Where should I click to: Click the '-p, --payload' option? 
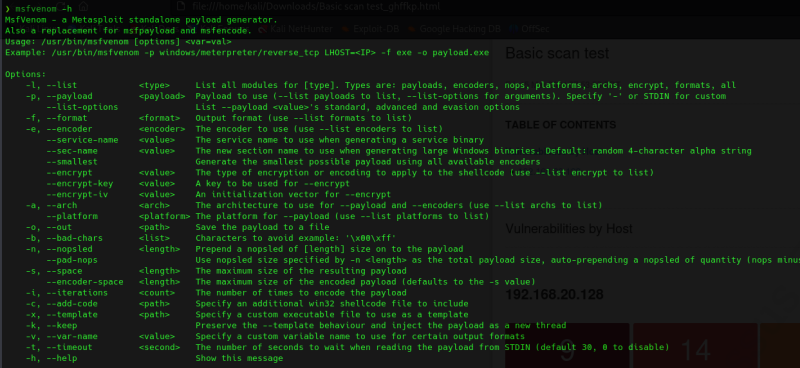59,96
